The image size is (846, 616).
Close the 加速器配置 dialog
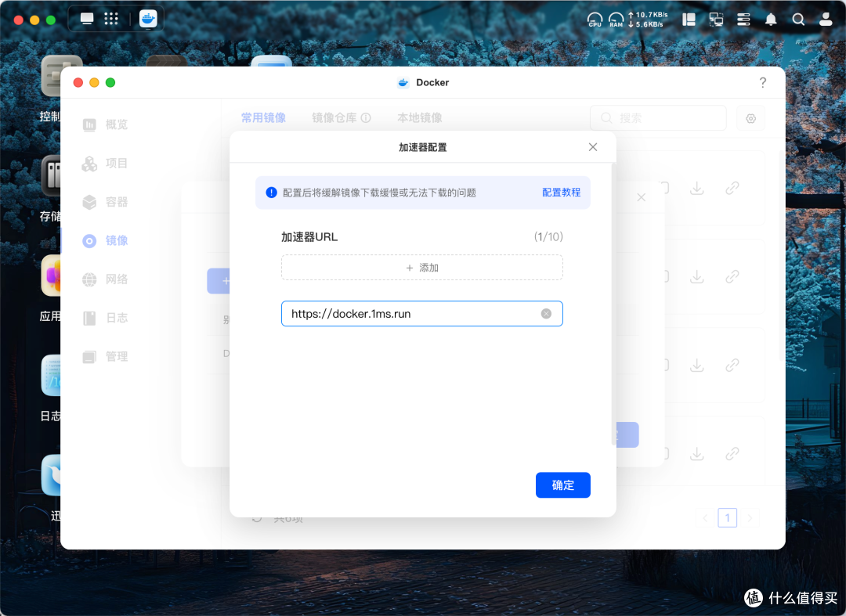[x=593, y=147]
